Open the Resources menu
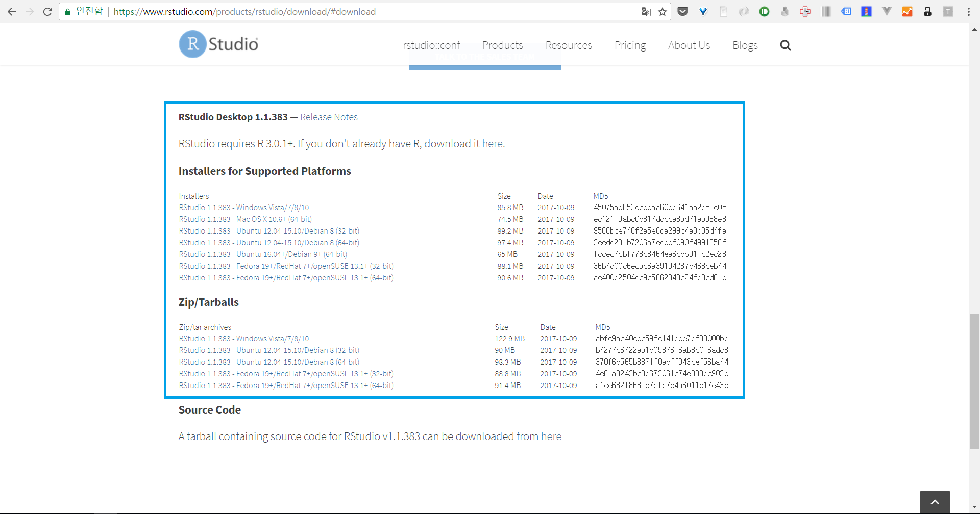This screenshot has width=980, height=514. [x=569, y=45]
